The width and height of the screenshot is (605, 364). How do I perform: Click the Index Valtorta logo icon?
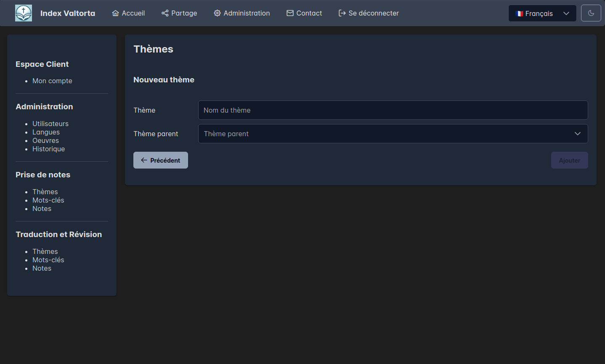[x=24, y=13]
